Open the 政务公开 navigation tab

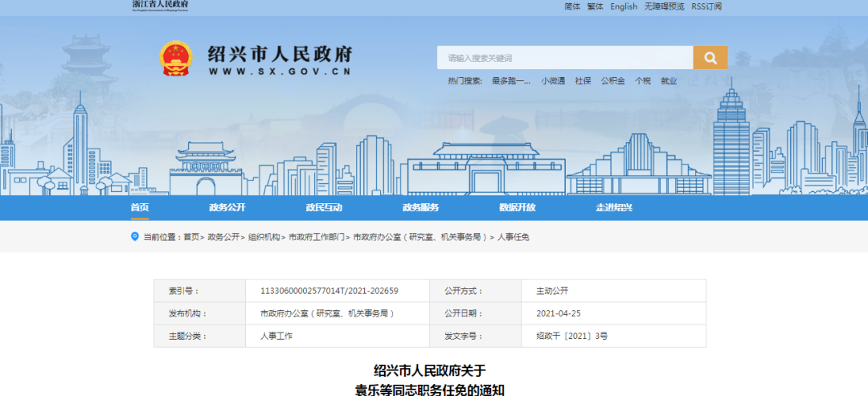[x=227, y=208]
